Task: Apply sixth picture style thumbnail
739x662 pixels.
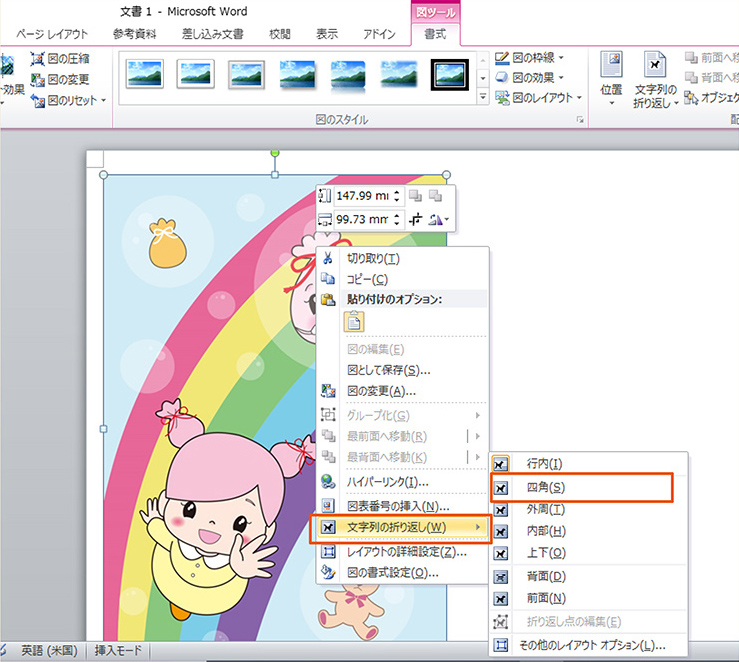Action: point(399,74)
